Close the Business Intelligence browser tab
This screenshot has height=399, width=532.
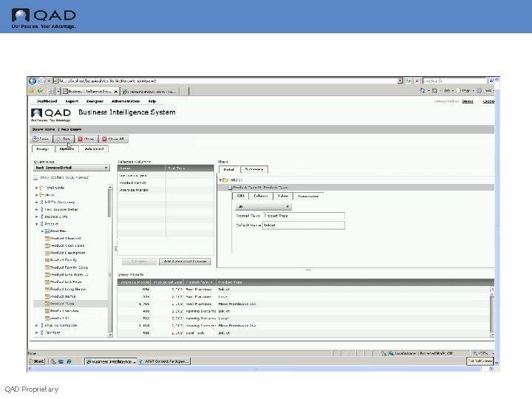(x=116, y=92)
